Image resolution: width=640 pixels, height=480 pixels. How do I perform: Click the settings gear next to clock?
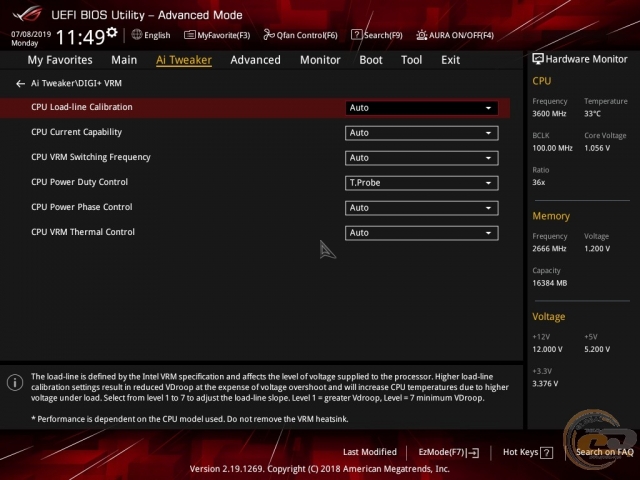pos(112,32)
